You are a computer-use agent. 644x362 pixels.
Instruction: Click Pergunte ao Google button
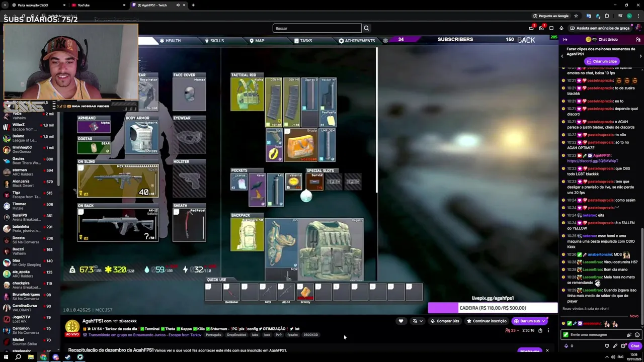550,16
